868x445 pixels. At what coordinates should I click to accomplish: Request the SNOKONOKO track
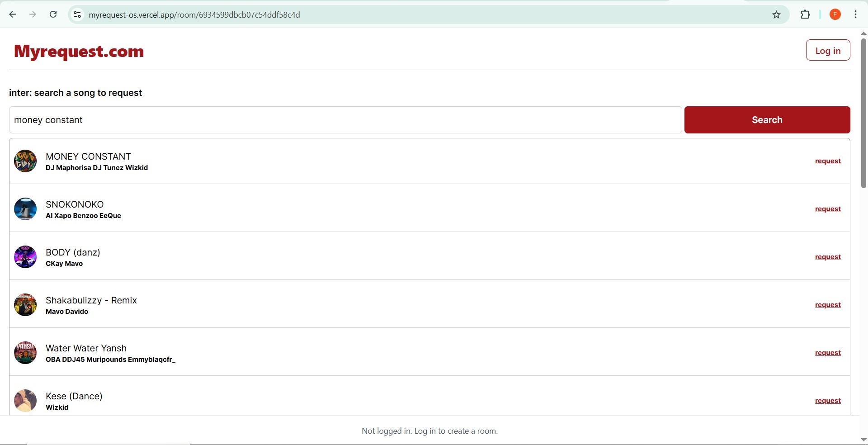(827, 209)
